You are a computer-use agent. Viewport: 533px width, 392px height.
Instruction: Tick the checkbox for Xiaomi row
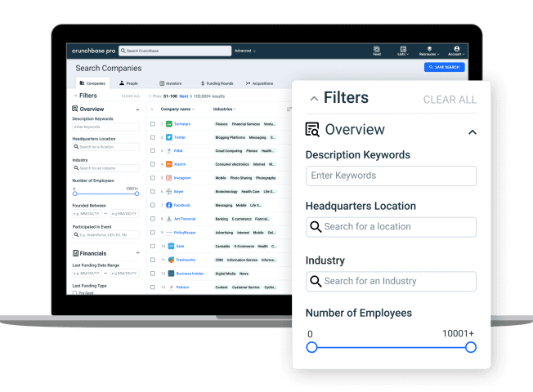coord(153,164)
